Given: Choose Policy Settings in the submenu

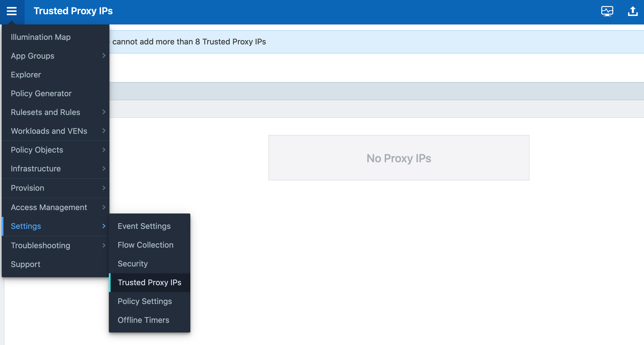Looking at the screenshot, I should point(150,301).
